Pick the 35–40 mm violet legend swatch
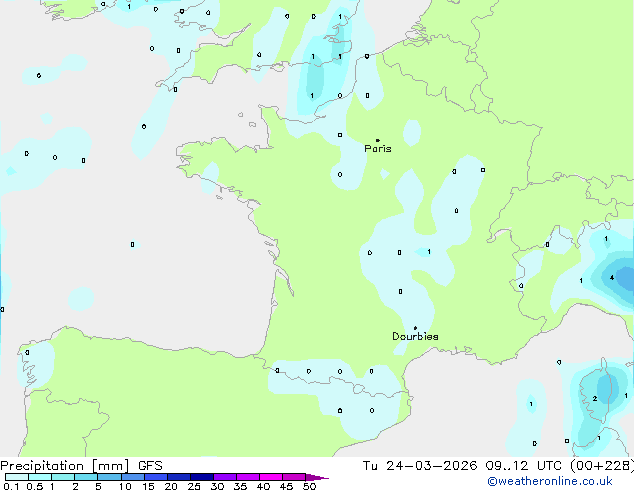Image resolution: width=634 pixels, height=490 pixels. 247,477
